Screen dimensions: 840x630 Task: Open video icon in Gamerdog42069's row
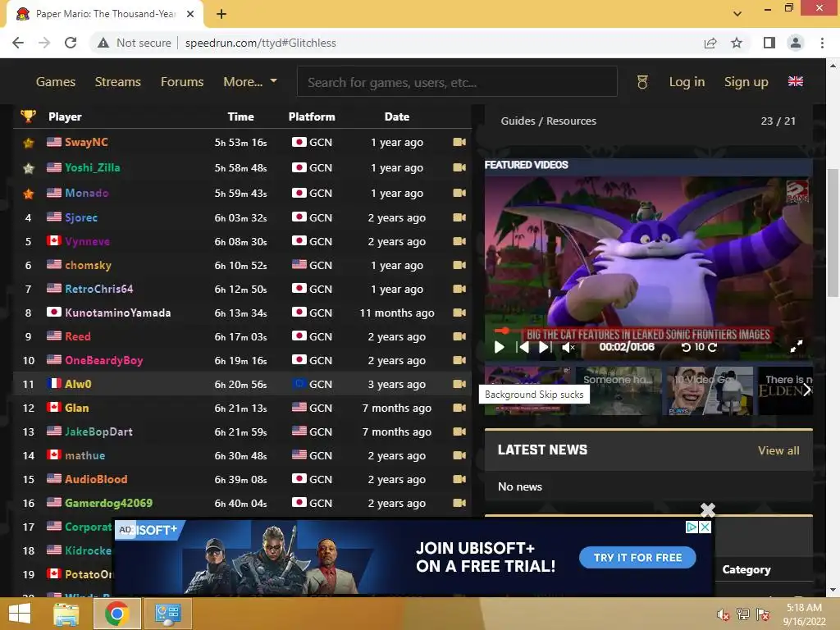tap(459, 503)
